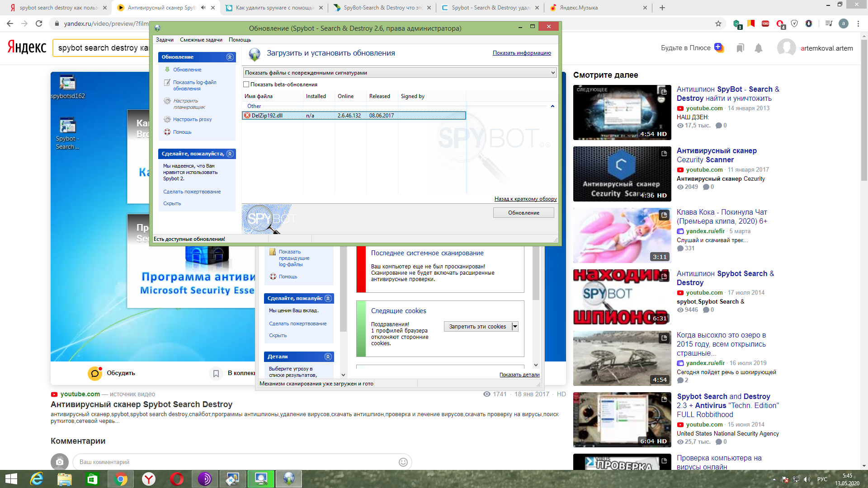
Task: Open Настроить proxy in update window
Action: pyautogui.click(x=192, y=119)
